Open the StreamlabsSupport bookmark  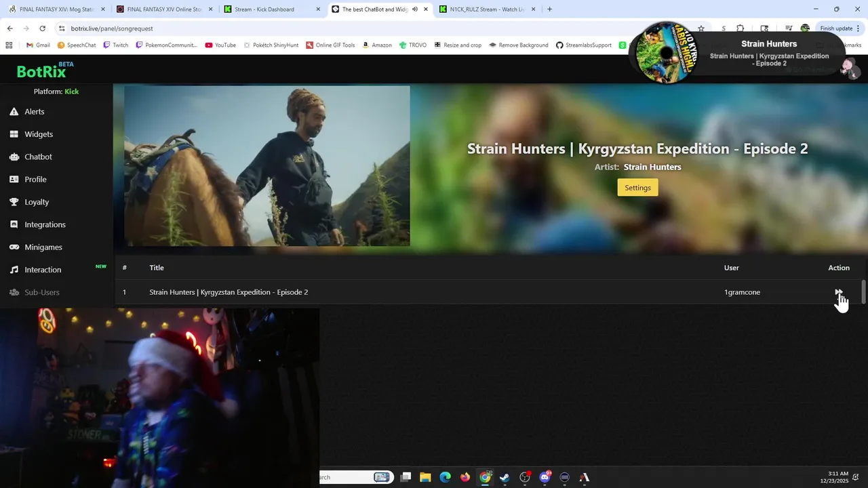(x=584, y=45)
